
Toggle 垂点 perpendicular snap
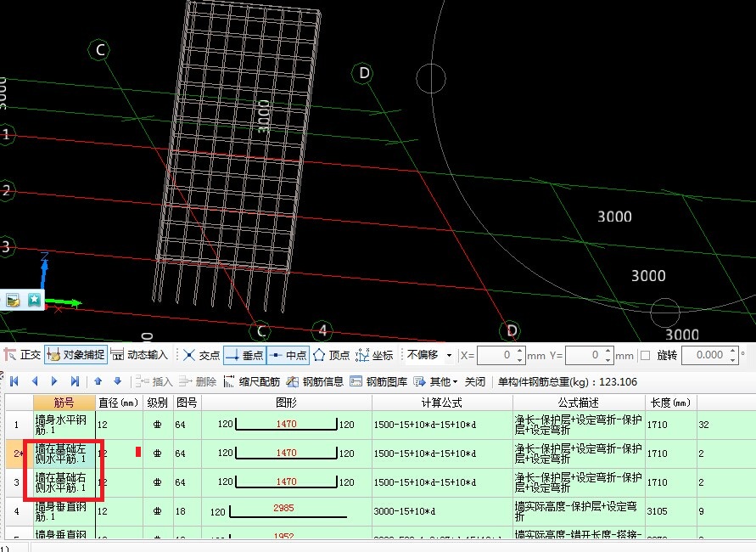point(245,356)
